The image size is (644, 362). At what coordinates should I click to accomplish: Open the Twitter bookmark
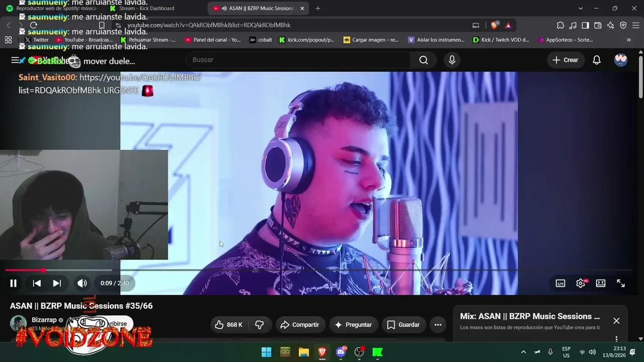(x=37, y=40)
